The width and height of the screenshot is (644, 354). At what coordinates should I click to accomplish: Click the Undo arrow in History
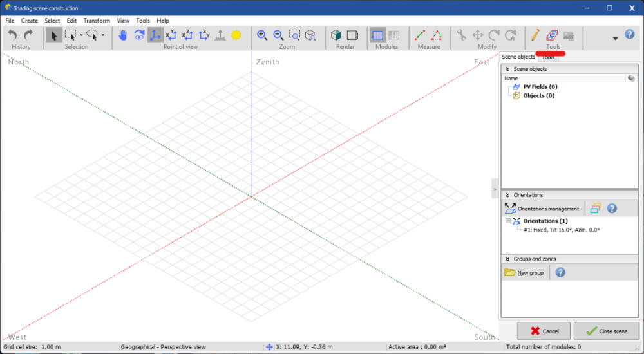[x=12, y=35]
